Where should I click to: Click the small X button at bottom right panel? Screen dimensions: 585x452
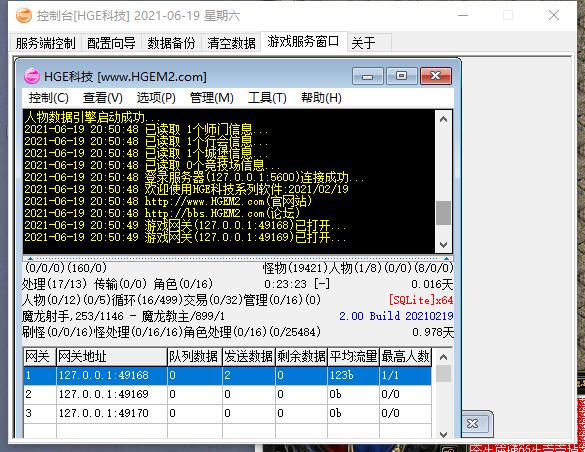tap(472, 423)
